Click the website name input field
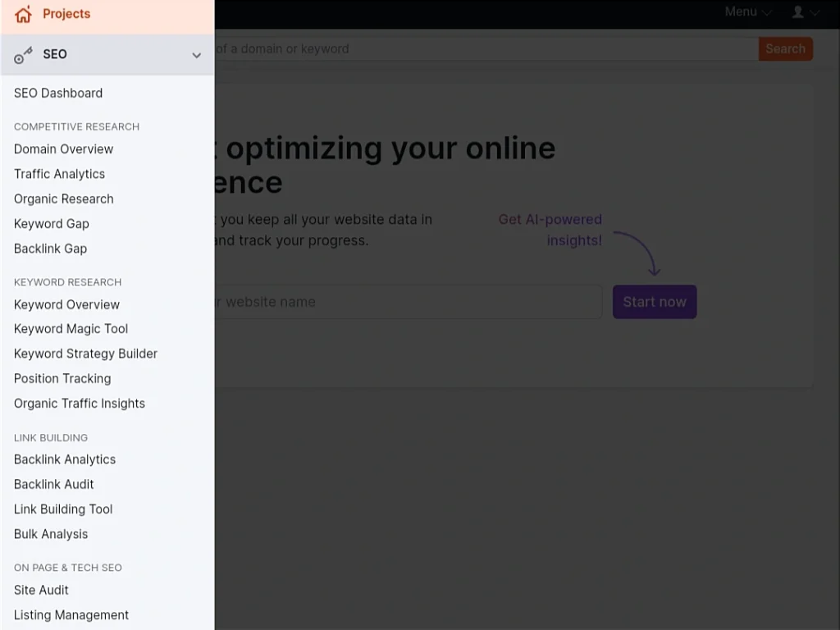Image resolution: width=840 pixels, height=630 pixels. tap(409, 302)
